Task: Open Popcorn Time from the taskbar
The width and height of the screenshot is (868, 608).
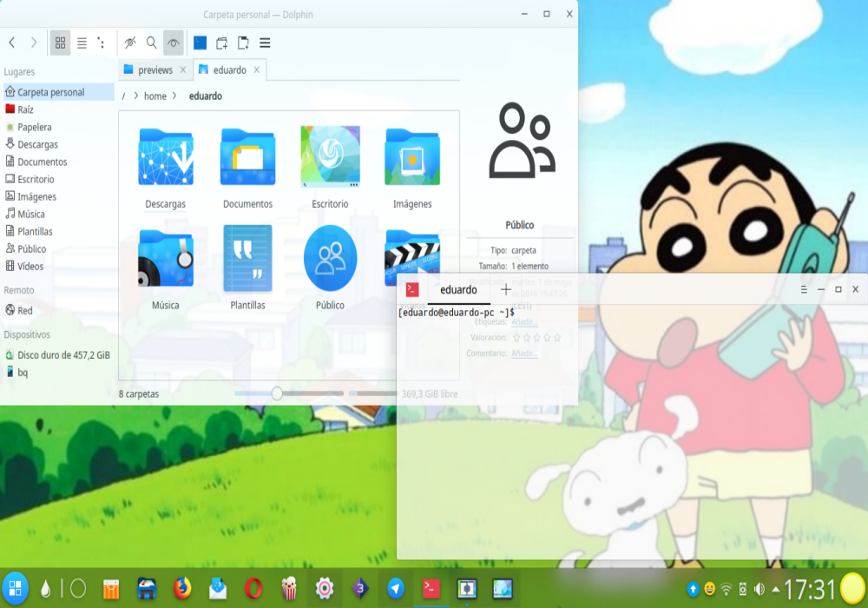Action: pos(289,588)
